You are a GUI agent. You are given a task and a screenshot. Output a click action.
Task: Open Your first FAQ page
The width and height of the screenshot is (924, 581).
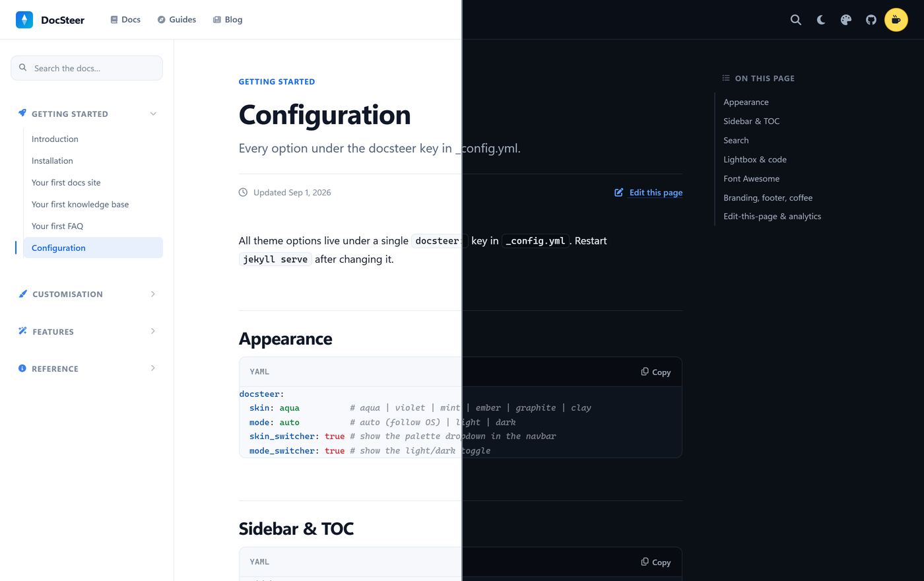point(57,226)
